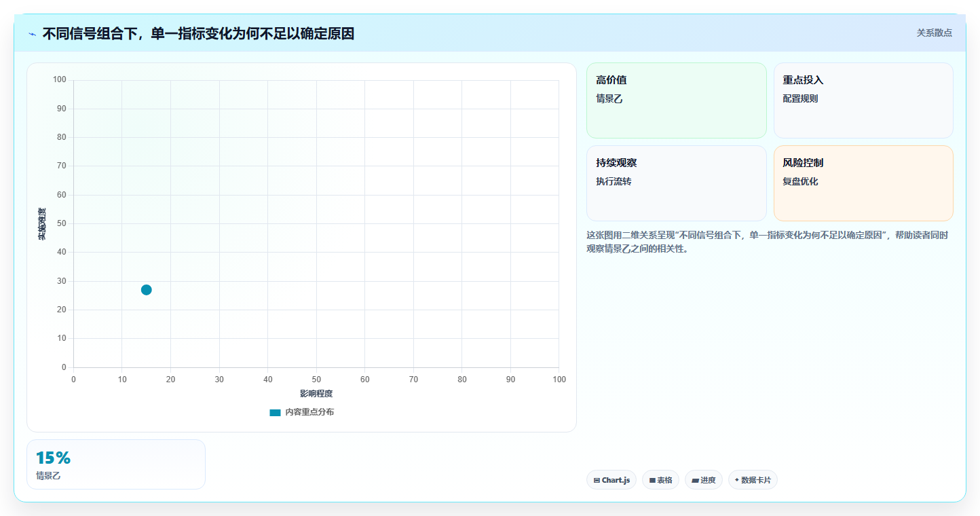
Task: Click the 表格 tag icon
Action: [x=652, y=480]
